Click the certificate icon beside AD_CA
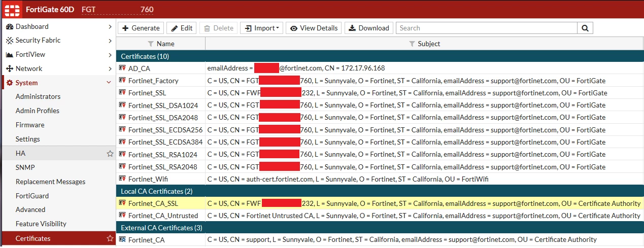Viewport: 644px width, 248px height. tap(122, 67)
